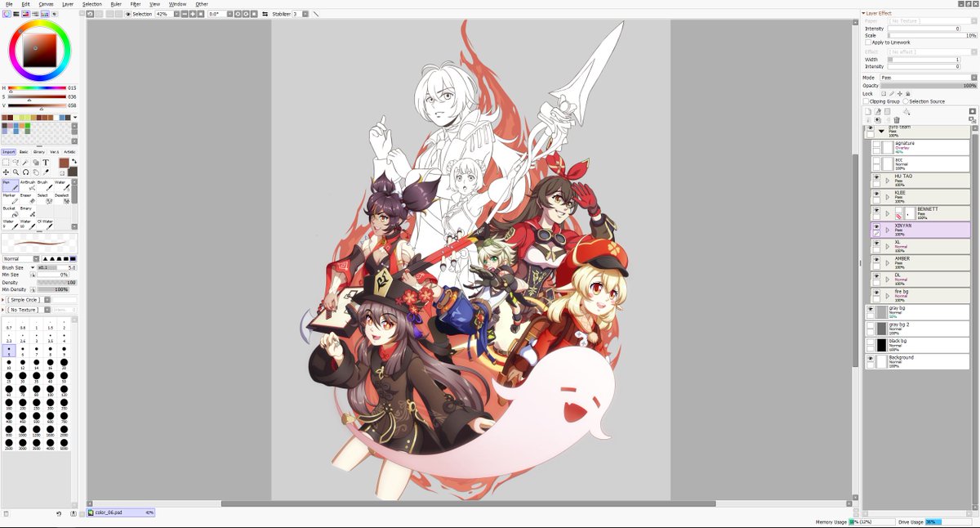The image size is (980, 528).
Task: Hide the KLEE layer folder
Action: (x=876, y=194)
